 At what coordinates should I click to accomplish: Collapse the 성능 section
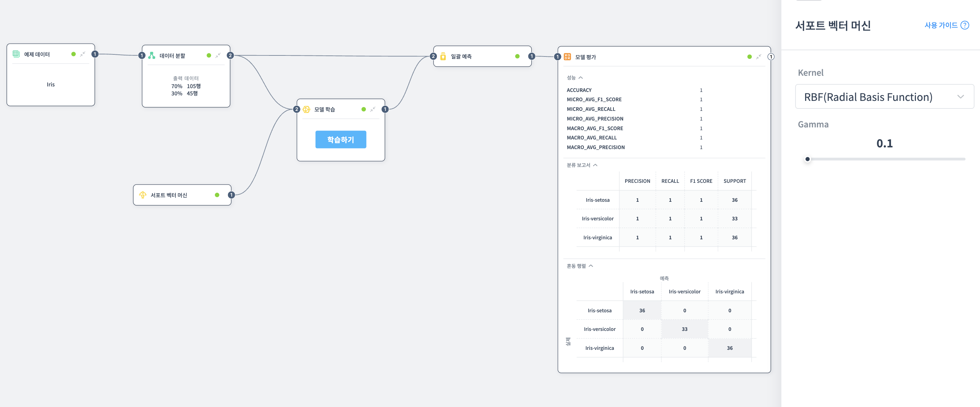pos(581,77)
